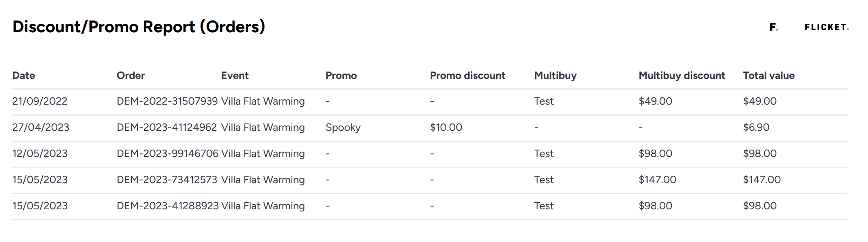Image resolution: width=868 pixels, height=242 pixels.
Task: Click Villa Flat Warming on 27/04/2023 row
Action: tap(263, 128)
